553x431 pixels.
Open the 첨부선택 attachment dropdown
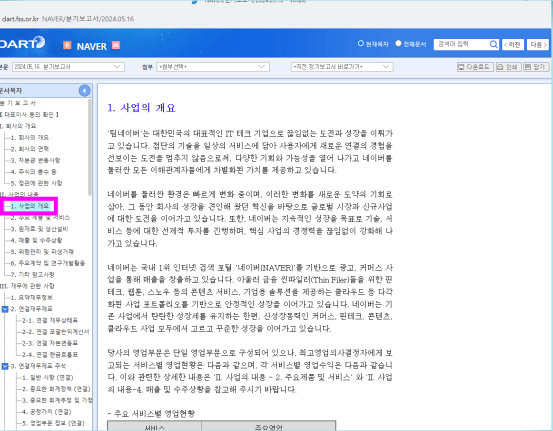click(213, 67)
